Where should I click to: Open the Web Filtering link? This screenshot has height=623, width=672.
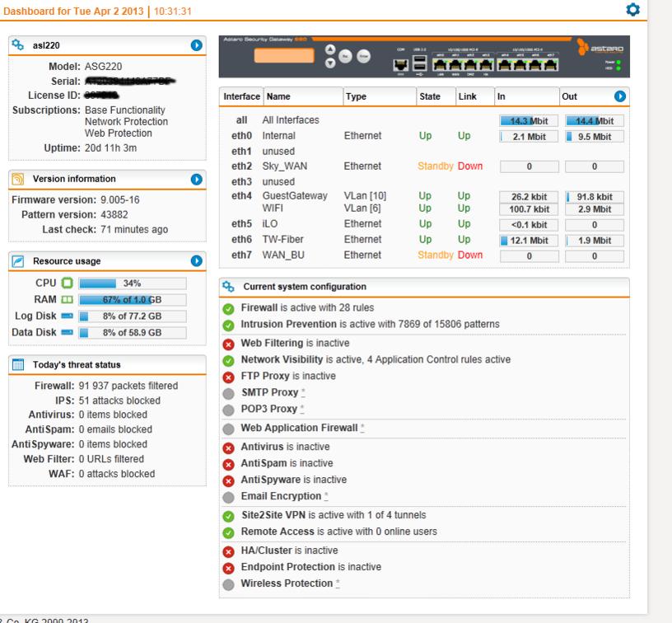coord(272,343)
